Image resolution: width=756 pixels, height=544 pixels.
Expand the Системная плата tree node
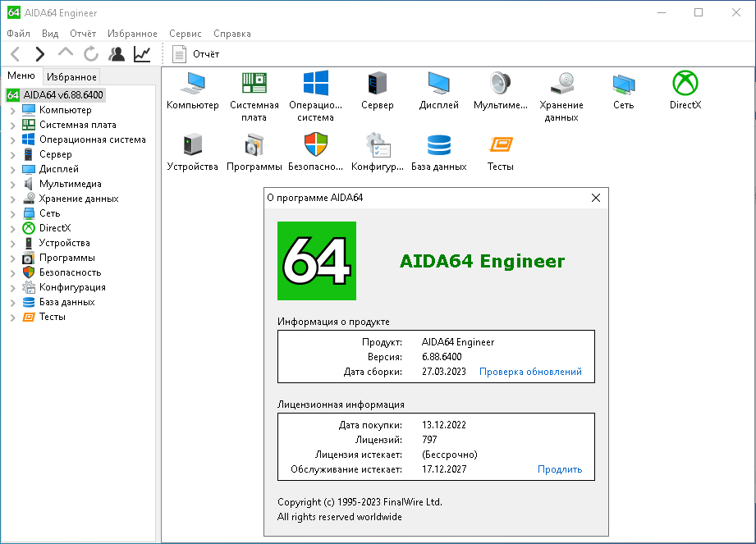(13, 126)
